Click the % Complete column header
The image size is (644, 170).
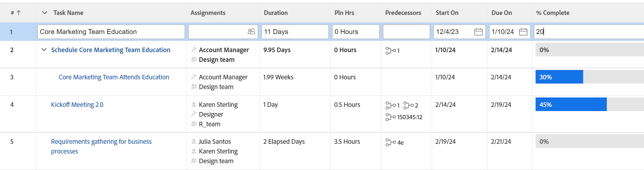point(553,13)
